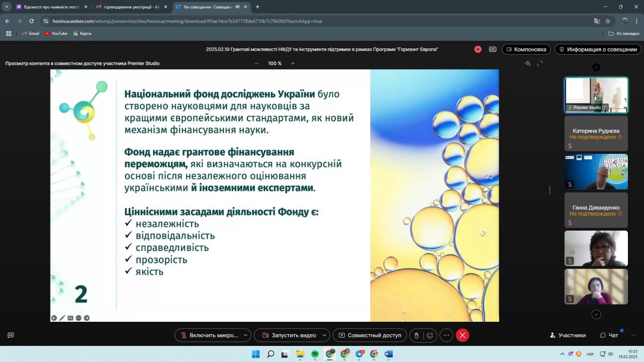Image resolution: width=644 pixels, height=362 pixels.
Task: Enter full screen view of shared content
Action: point(539,63)
